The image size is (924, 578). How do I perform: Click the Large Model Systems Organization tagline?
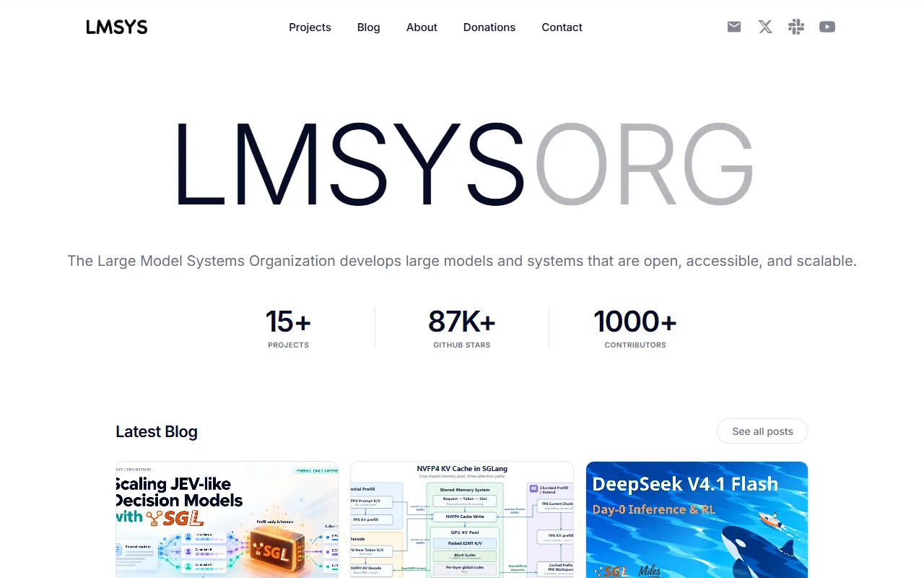pyautogui.click(x=462, y=261)
